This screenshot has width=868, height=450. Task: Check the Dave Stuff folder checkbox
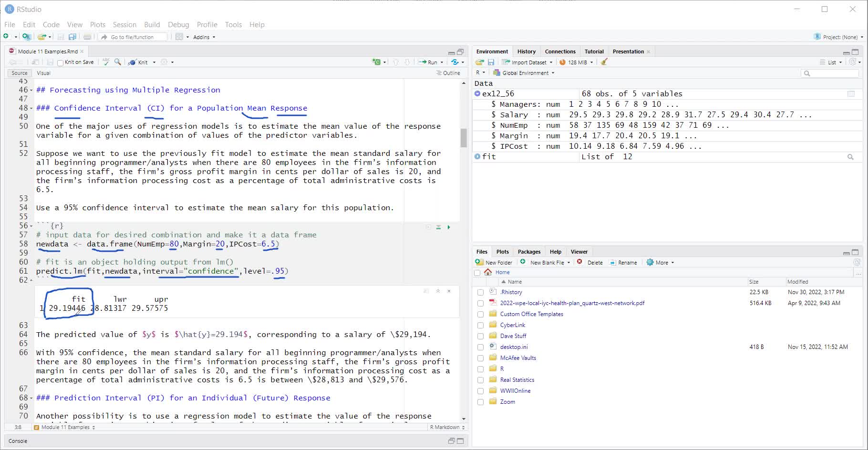[480, 336]
